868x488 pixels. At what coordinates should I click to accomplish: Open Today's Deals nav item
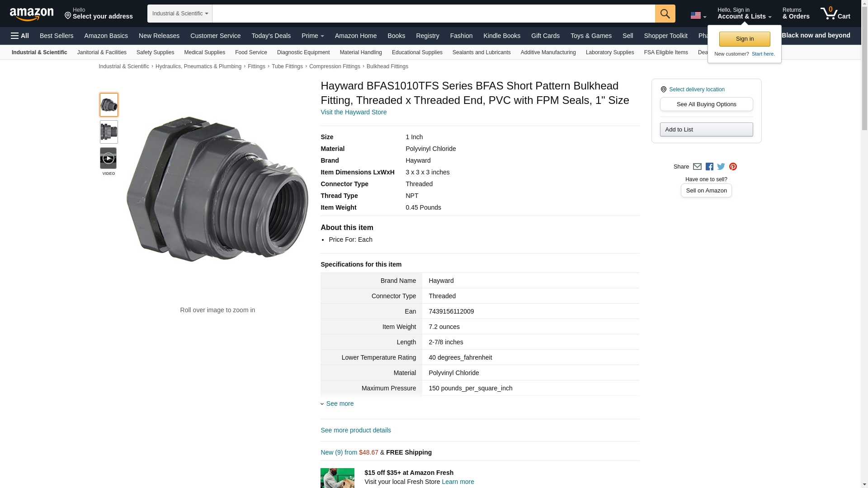271,36
